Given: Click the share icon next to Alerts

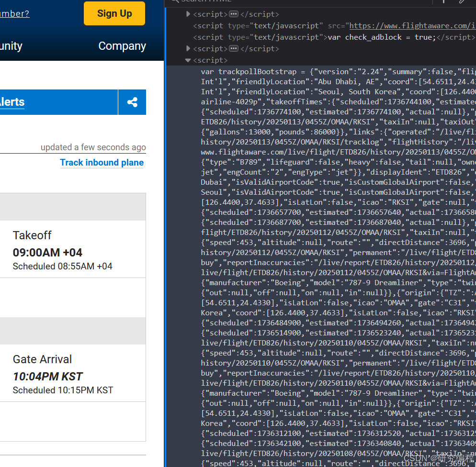Looking at the screenshot, I should pyautogui.click(x=132, y=102).
